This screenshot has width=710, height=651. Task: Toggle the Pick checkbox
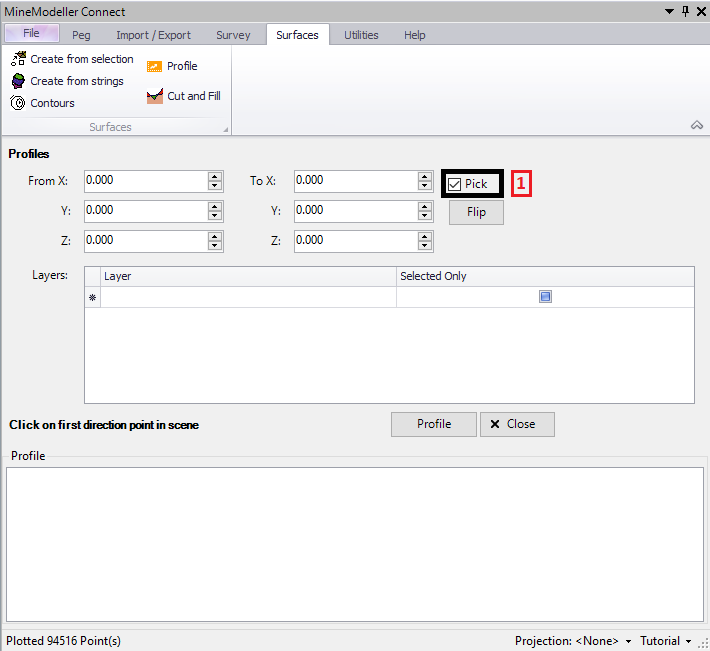pos(455,184)
